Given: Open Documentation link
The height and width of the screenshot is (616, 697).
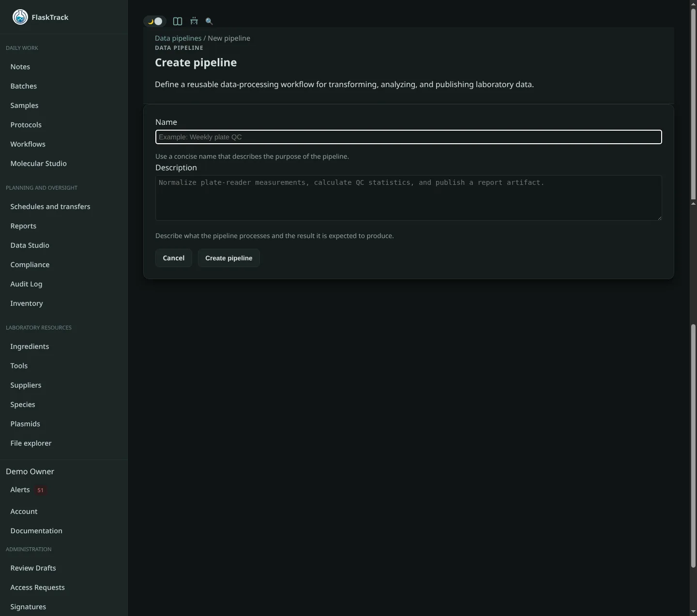Looking at the screenshot, I should (x=36, y=531).
